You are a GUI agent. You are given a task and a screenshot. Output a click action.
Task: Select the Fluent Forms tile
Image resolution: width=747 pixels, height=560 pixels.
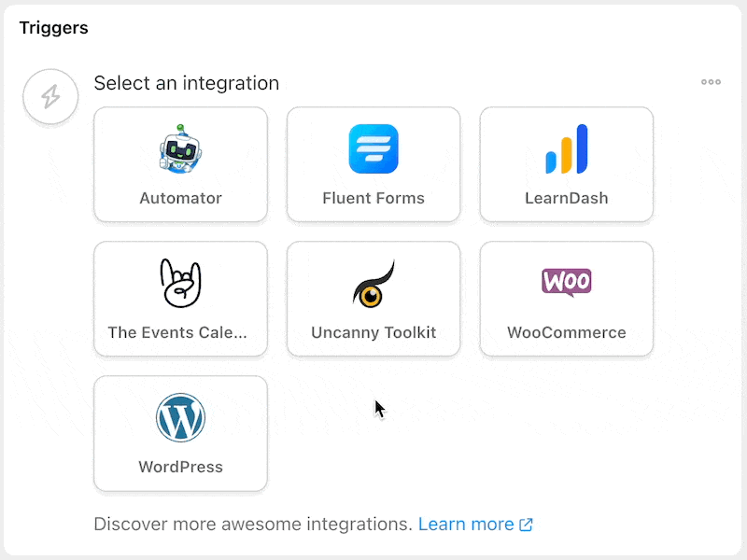click(373, 164)
